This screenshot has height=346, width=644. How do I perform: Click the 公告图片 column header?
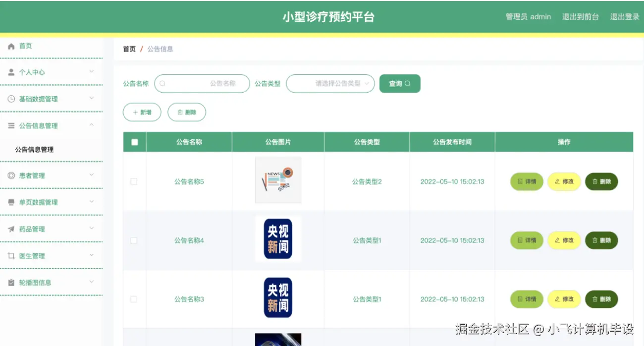(x=278, y=142)
